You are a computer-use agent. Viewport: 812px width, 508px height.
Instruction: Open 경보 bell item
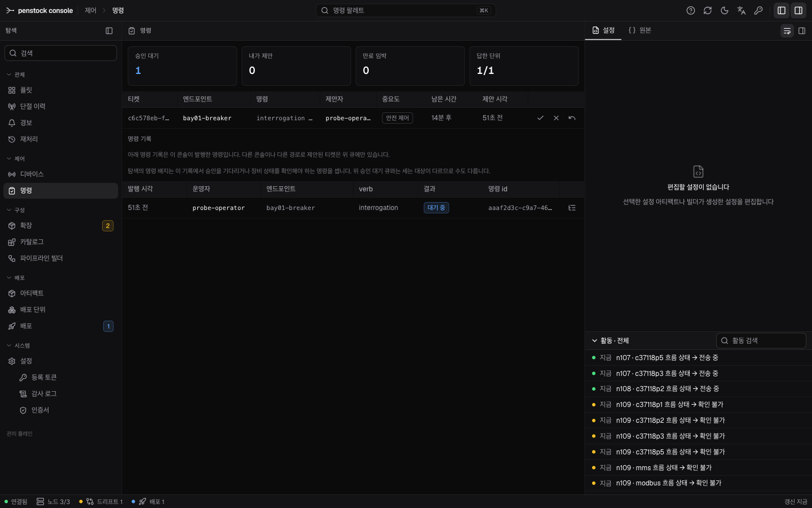point(61,123)
